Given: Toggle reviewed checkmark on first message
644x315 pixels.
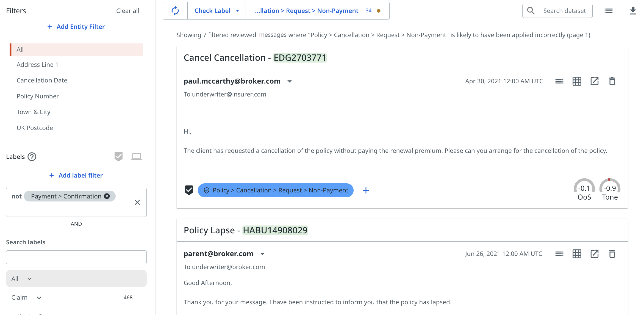Looking at the screenshot, I should [189, 190].
